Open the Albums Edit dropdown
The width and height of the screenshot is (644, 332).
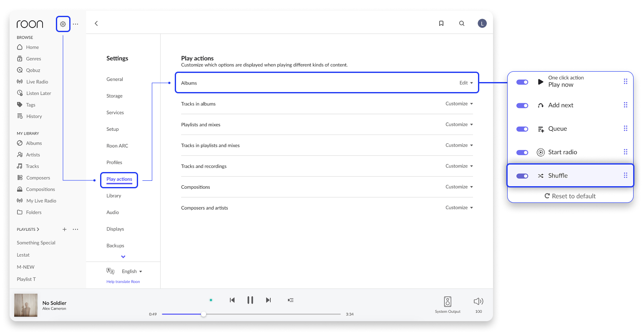point(466,83)
